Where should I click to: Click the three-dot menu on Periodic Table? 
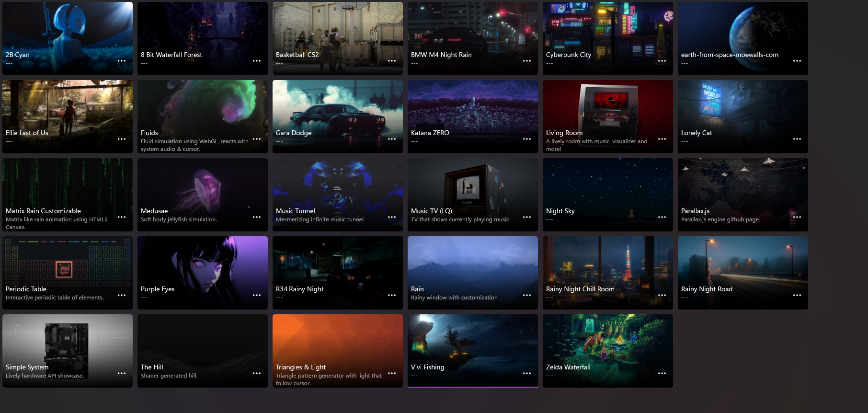pyautogui.click(x=122, y=295)
